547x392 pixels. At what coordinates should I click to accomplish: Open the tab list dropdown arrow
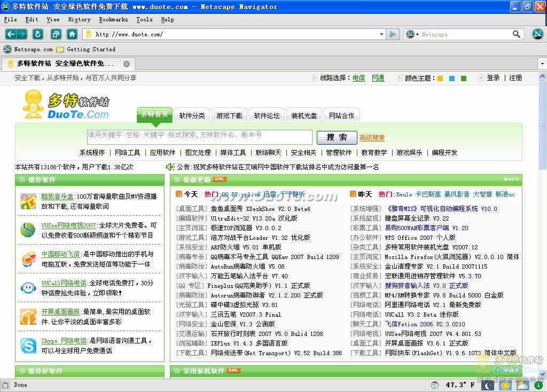[x=542, y=64]
